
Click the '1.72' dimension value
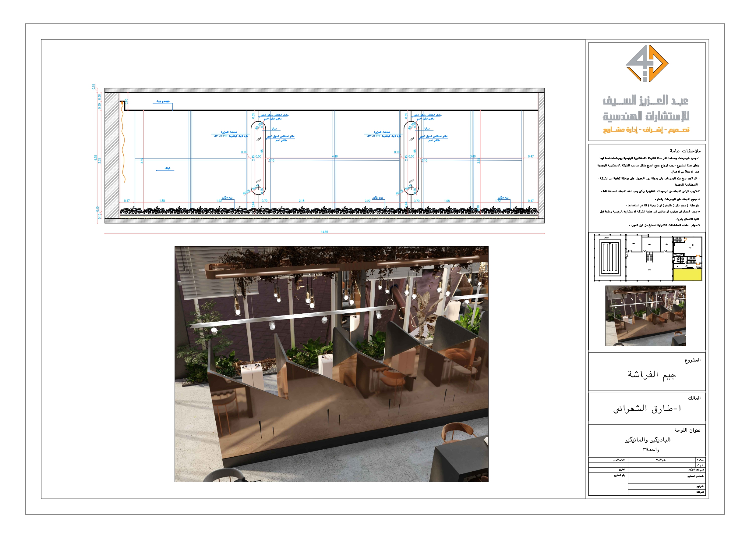click(x=497, y=200)
